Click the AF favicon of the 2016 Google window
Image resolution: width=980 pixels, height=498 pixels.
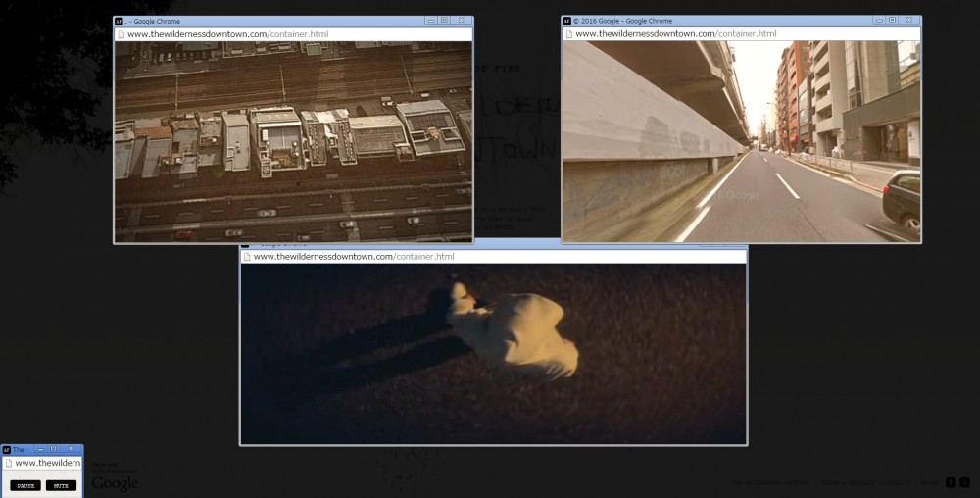coord(566,21)
